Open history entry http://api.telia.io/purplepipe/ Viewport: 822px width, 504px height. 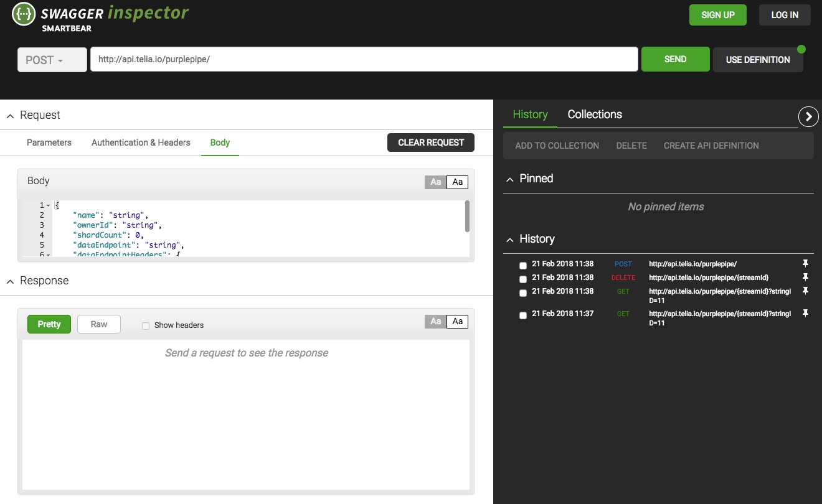[692, 264]
